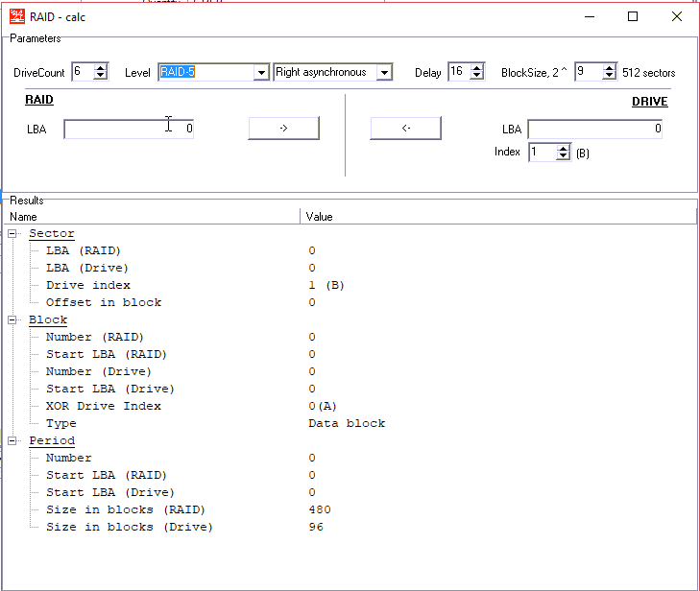Collapse the Block tree group

[x=12, y=319]
